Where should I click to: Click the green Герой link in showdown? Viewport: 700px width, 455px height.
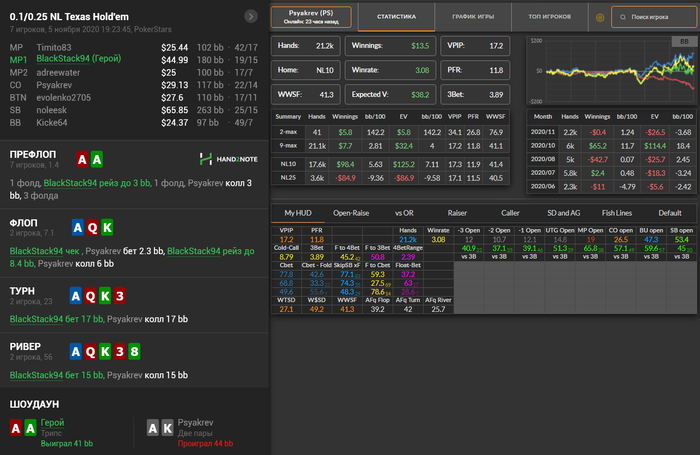[x=52, y=422]
